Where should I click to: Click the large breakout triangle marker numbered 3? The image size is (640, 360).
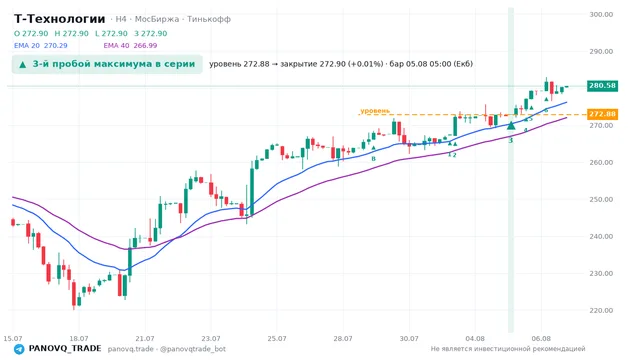pyautogui.click(x=511, y=125)
